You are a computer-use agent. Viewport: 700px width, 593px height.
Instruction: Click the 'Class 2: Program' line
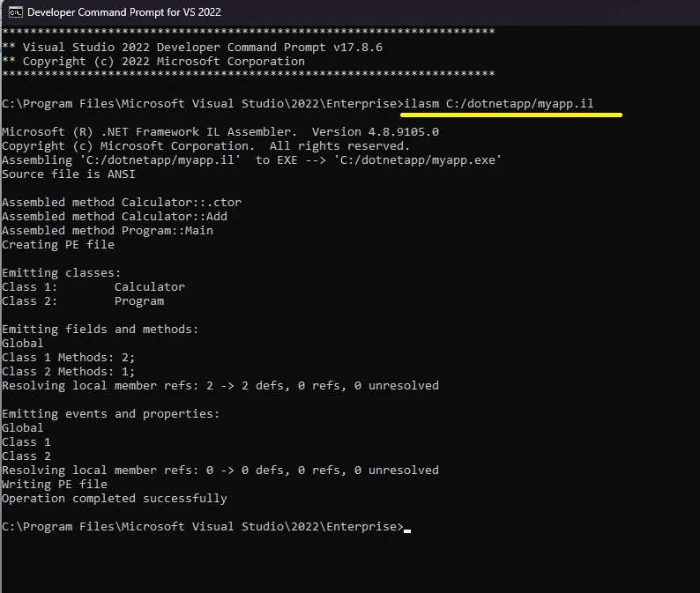click(x=83, y=301)
